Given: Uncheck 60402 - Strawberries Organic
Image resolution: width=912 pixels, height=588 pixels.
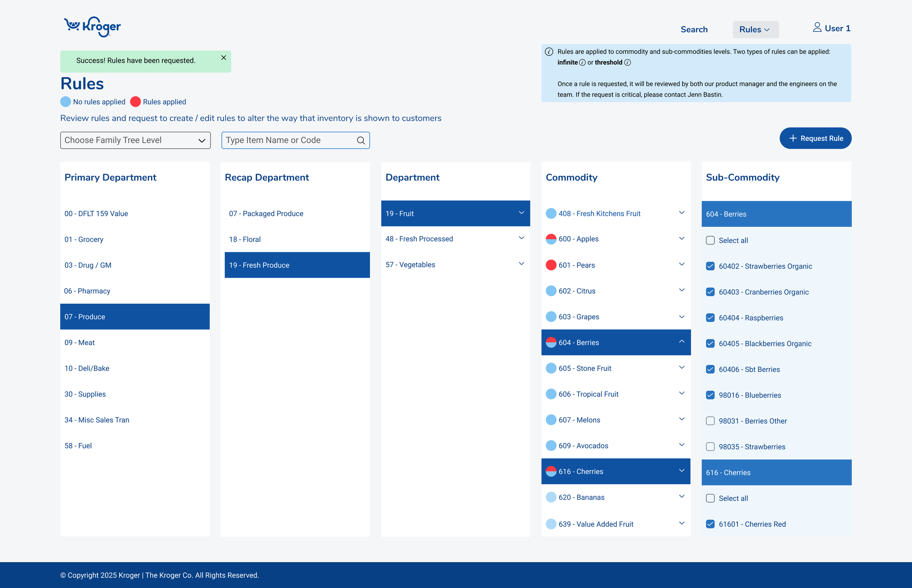Looking at the screenshot, I should point(710,266).
